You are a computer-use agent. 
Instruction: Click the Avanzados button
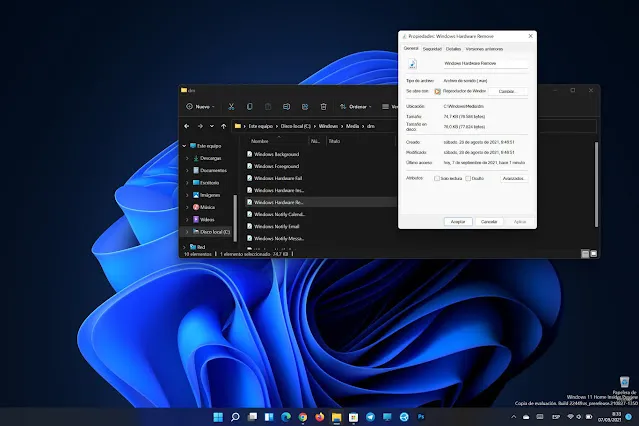pyautogui.click(x=513, y=179)
